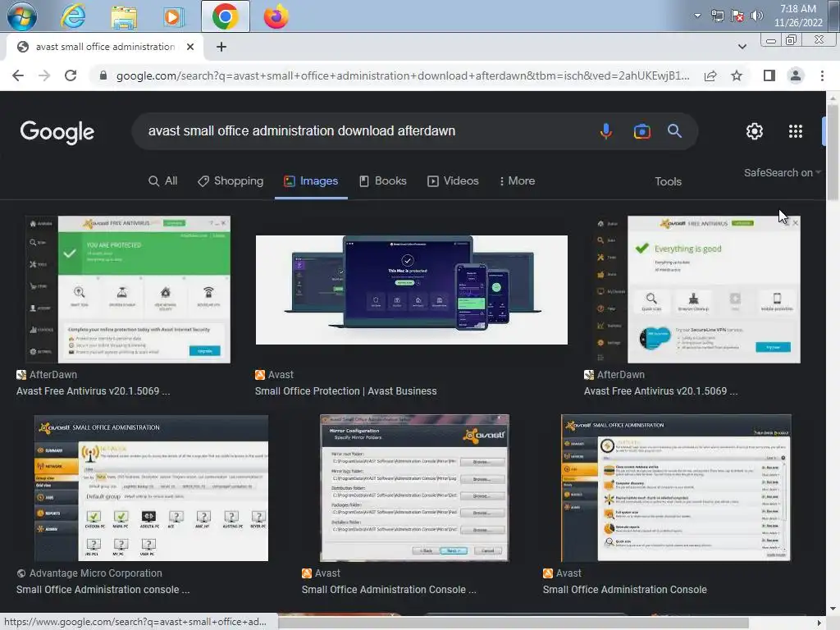Expand the SafeSearch on dropdown
Viewport: 840px width, 630px height.
pyautogui.click(x=782, y=172)
